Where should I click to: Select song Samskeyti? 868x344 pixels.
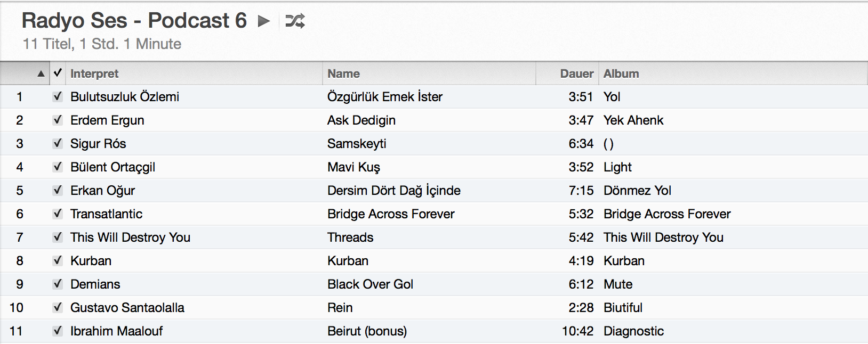coord(357,144)
